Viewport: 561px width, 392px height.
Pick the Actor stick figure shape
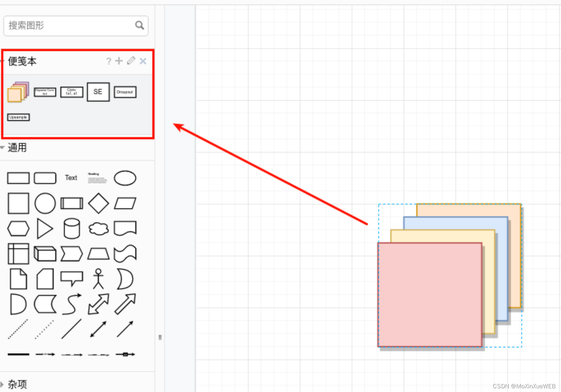98,279
